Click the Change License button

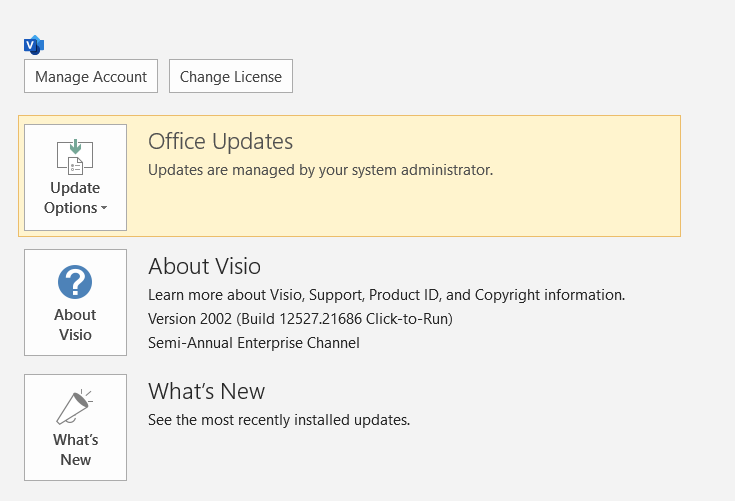tap(231, 77)
